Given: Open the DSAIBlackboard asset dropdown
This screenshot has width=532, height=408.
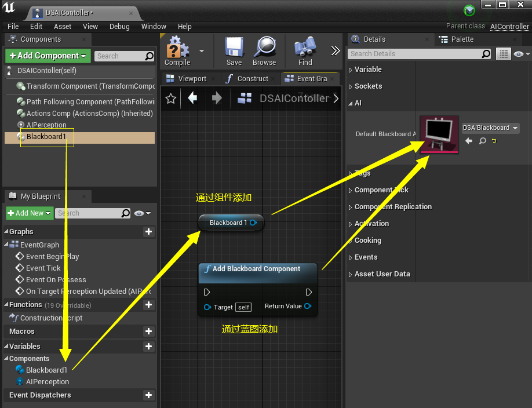Looking at the screenshot, I should coord(490,128).
